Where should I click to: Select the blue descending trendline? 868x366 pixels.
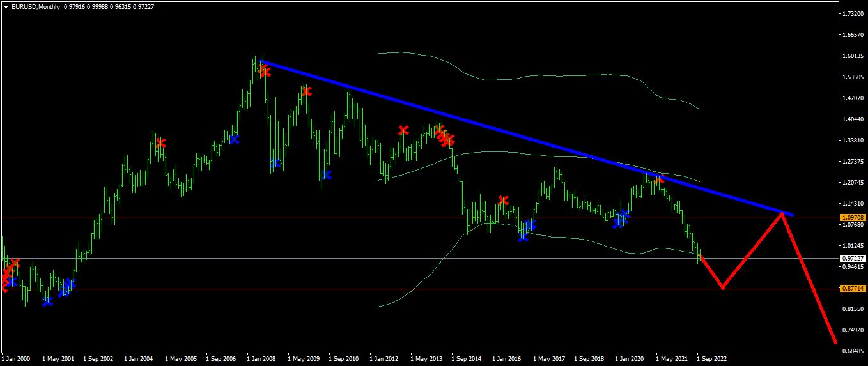click(x=527, y=137)
